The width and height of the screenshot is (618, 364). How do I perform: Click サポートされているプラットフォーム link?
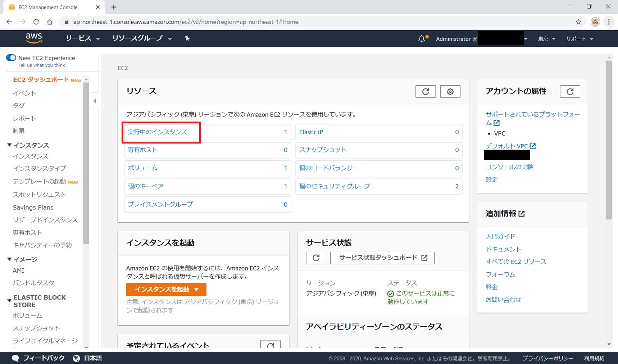pos(533,119)
